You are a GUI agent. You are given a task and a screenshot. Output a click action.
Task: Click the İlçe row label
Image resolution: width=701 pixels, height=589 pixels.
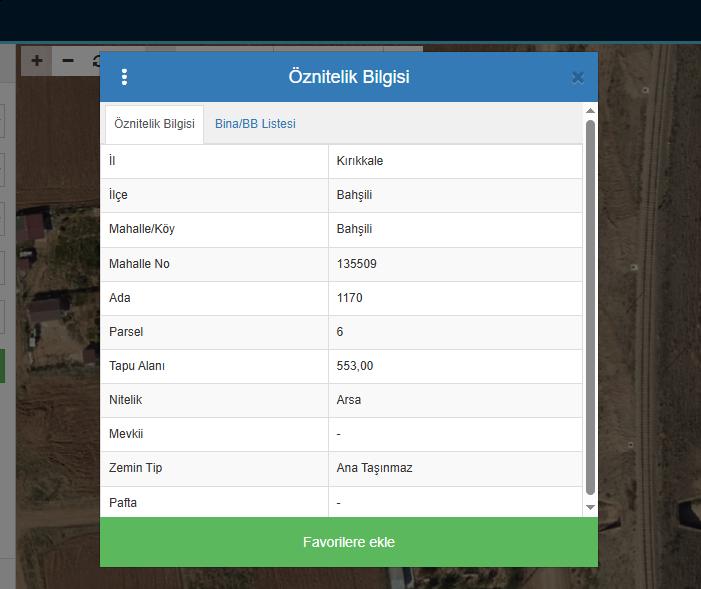[118, 195]
